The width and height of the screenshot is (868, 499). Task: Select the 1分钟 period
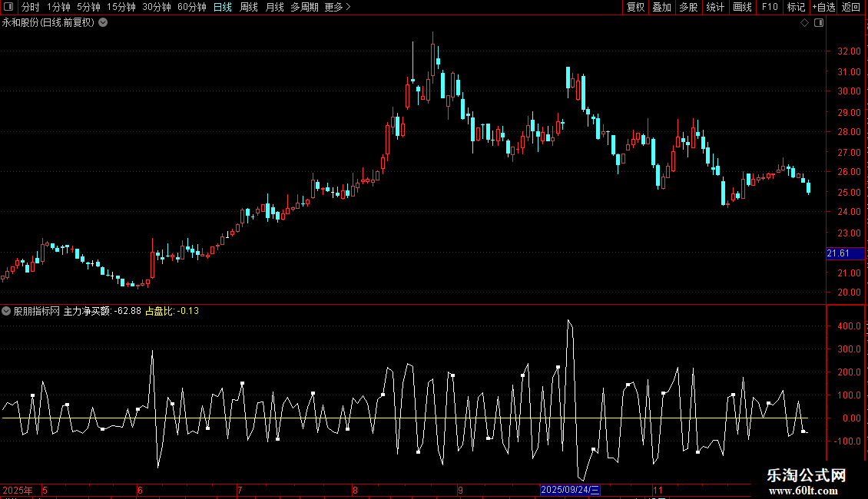tap(58, 7)
